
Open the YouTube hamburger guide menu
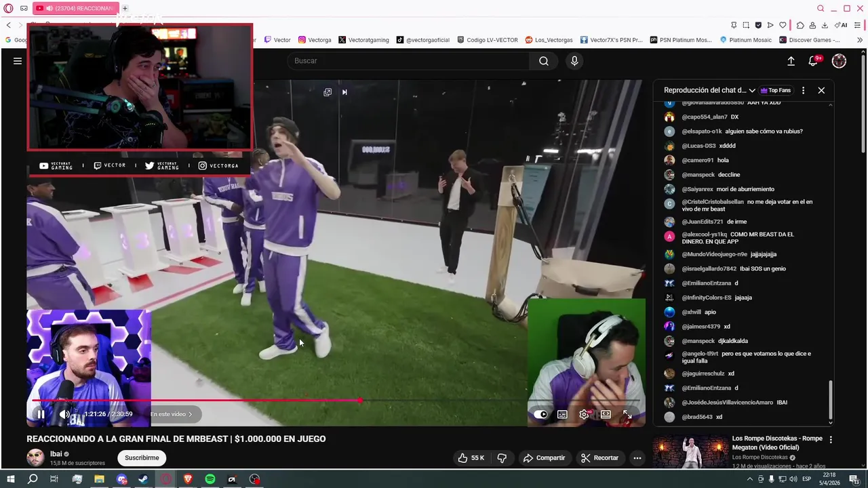(x=18, y=61)
